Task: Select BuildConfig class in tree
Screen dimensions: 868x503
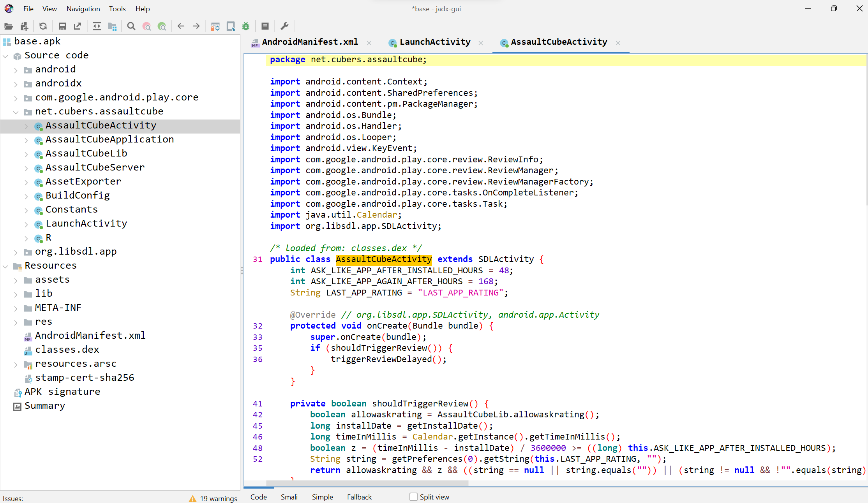Action: coord(78,195)
